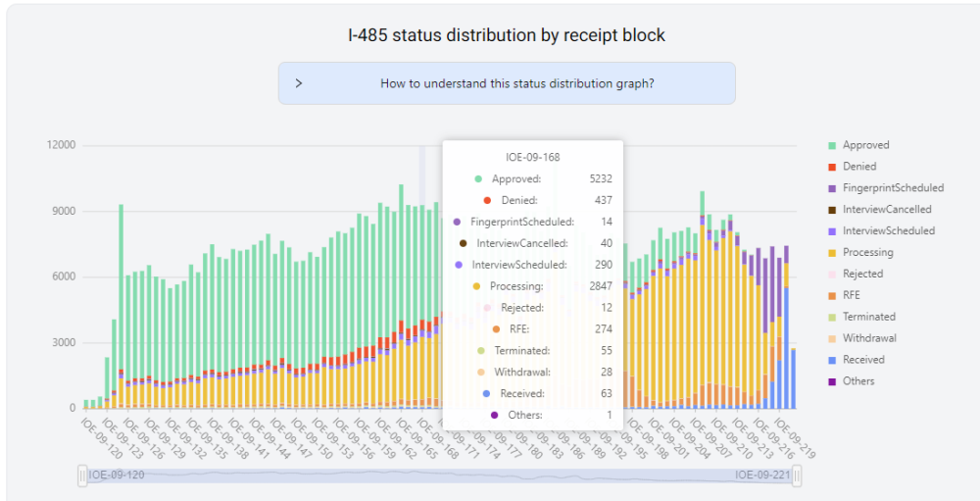Click the tall bar near IOE-09-123

click(x=121, y=294)
